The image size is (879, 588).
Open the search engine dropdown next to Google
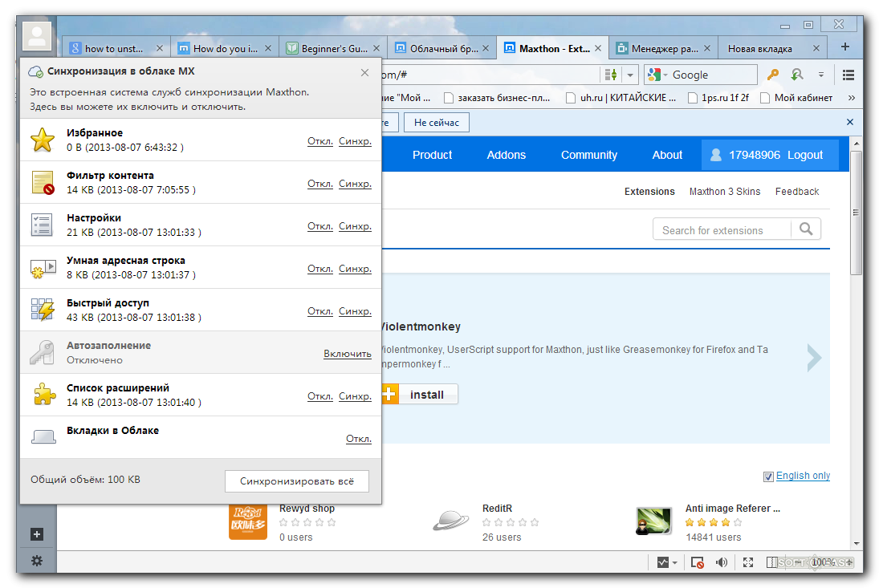click(665, 74)
